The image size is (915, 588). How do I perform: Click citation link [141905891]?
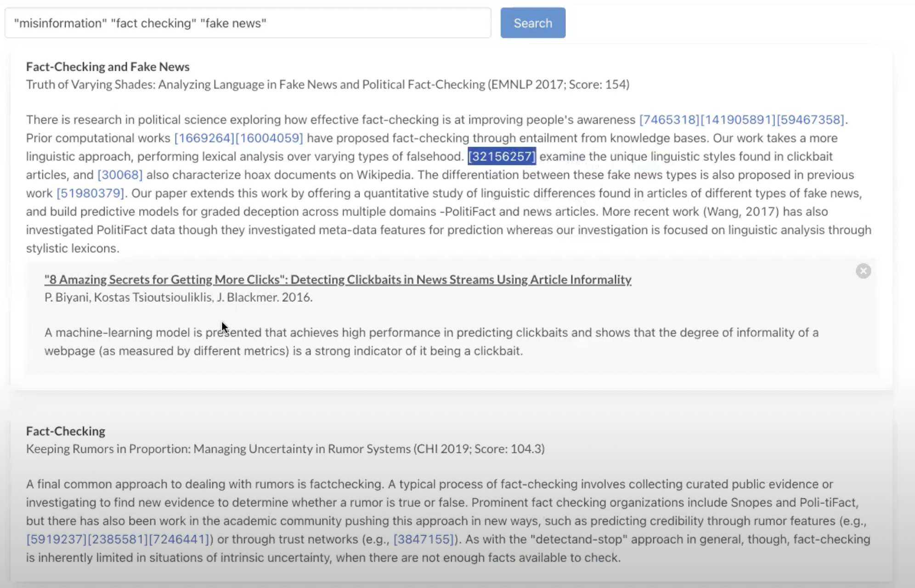tap(738, 119)
